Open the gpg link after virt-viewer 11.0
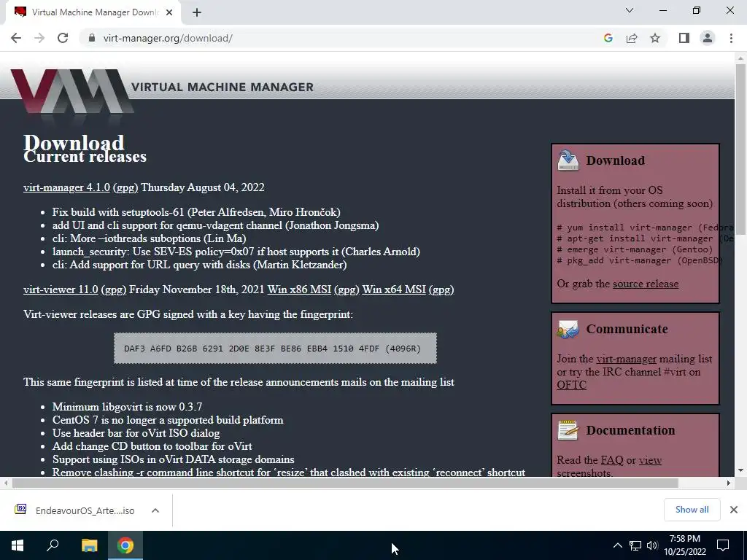747x560 pixels. pyautogui.click(x=113, y=289)
